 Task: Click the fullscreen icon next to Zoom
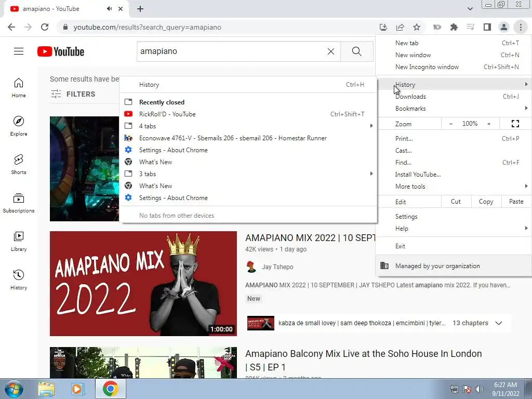tap(515, 124)
